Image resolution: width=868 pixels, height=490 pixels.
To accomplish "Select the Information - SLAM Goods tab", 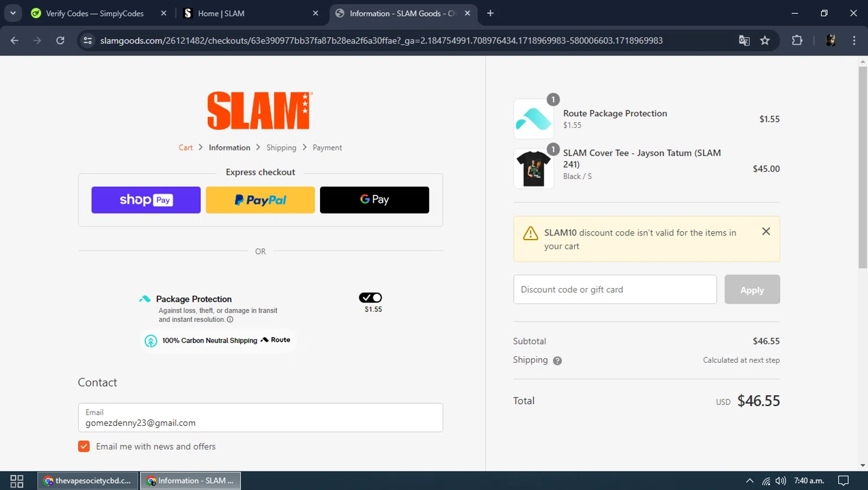I will [403, 13].
